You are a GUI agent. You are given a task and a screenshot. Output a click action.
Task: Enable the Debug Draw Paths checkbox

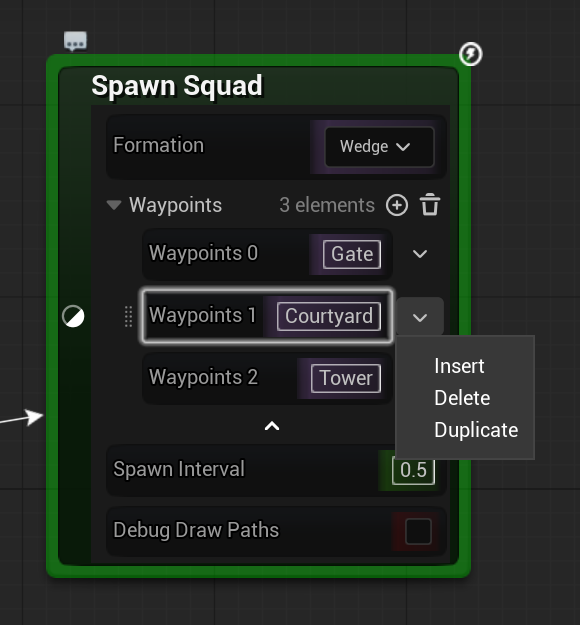[418, 531]
